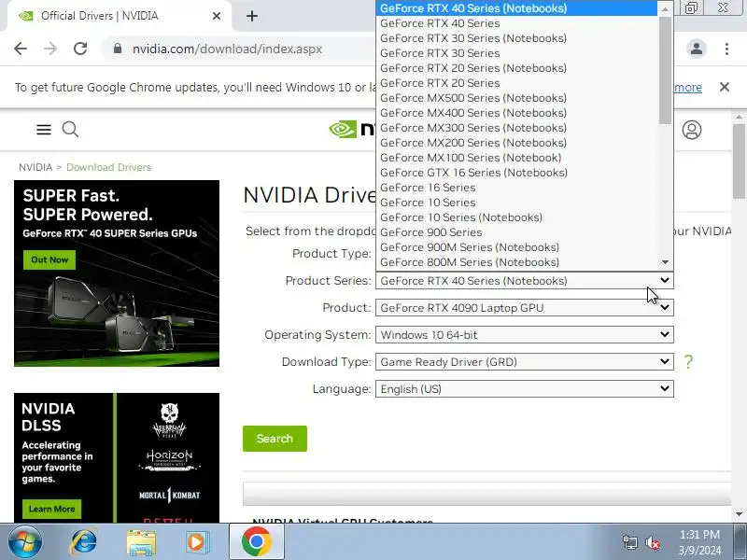Open the NVIDIA hamburger menu

pos(44,130)
